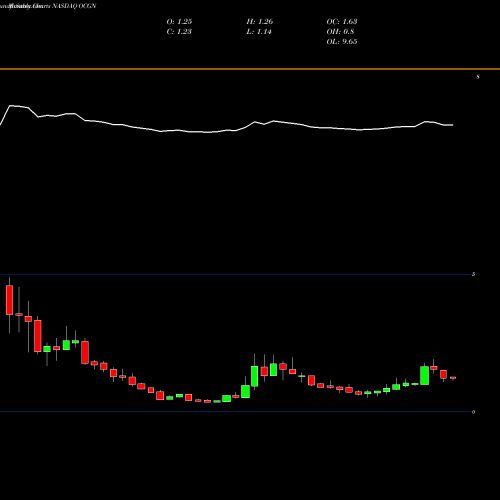Click the white moving average line
500x500 pixels.
(x=227, y=131)
